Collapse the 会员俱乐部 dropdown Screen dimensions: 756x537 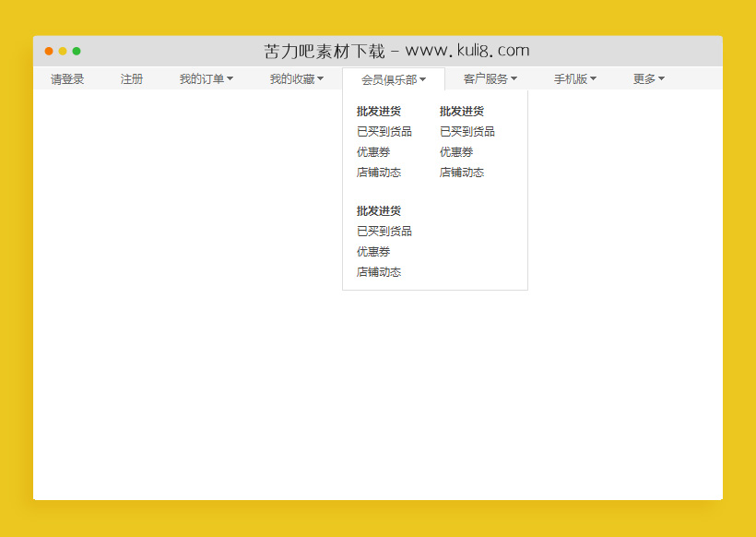pos(392,78)
